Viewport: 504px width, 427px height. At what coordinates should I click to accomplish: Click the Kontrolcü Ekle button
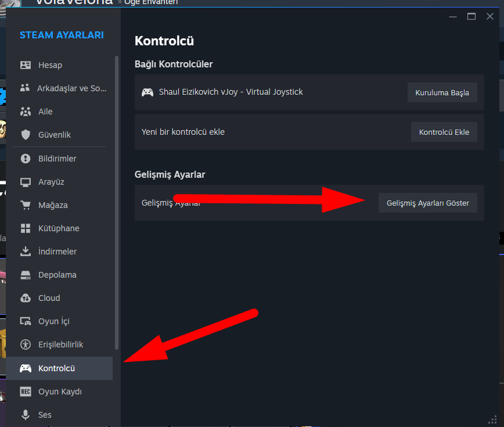pyautogui.click(x=444, y=132)
